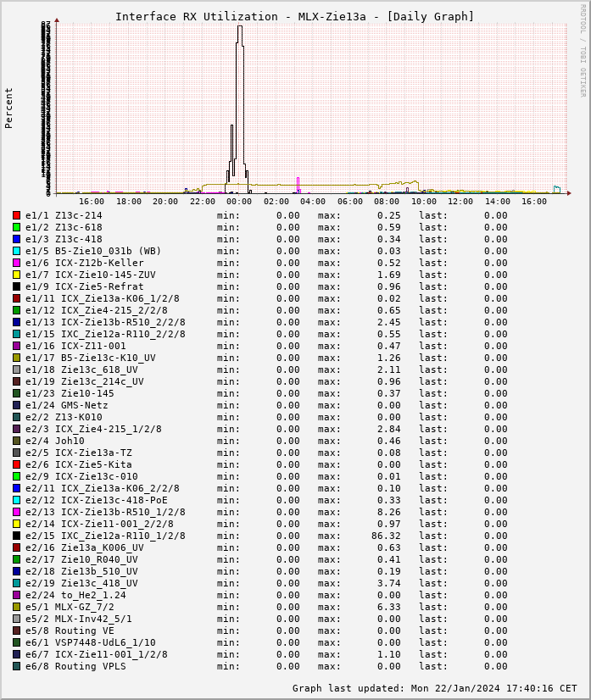Click the red swatch for e1/1 Z13c-214
591x700 pixels.
pos(16,215)
